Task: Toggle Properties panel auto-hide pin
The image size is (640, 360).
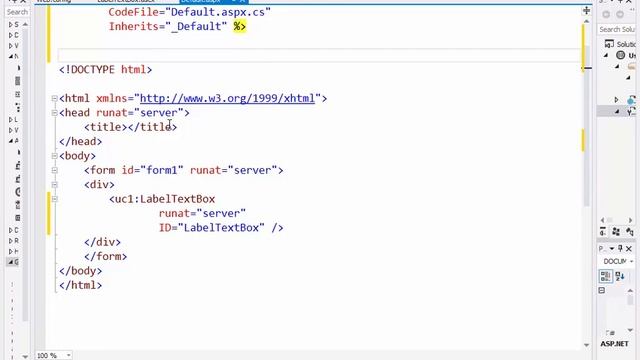Action: pos(620,249)
